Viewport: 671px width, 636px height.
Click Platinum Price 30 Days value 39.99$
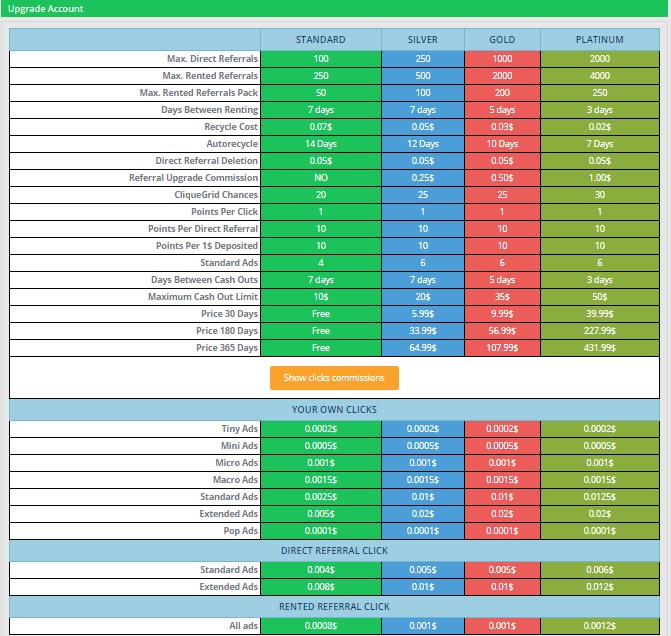pyautogui.click(x=600, y=314)
